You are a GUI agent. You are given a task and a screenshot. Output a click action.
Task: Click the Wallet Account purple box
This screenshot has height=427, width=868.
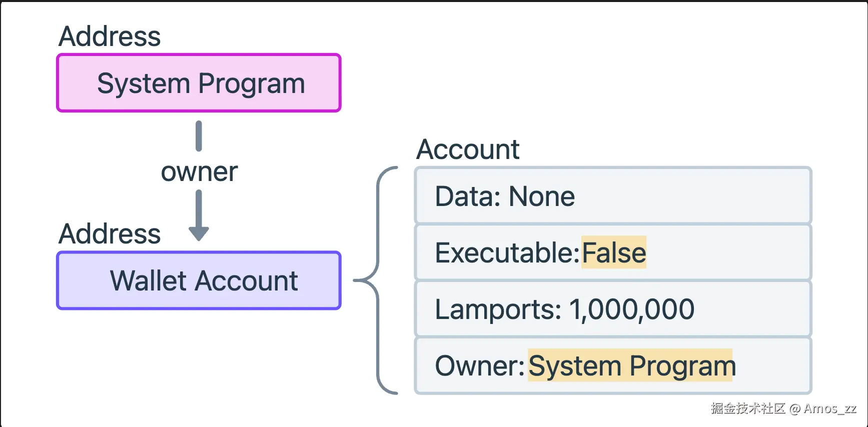[199, 280]
